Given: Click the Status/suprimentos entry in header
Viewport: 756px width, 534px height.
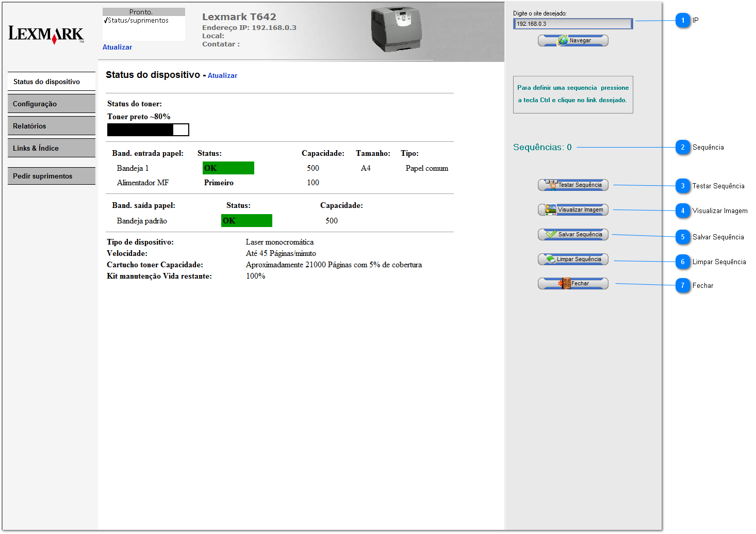Looking at the screenshot, I should click(x=136, y=21).
